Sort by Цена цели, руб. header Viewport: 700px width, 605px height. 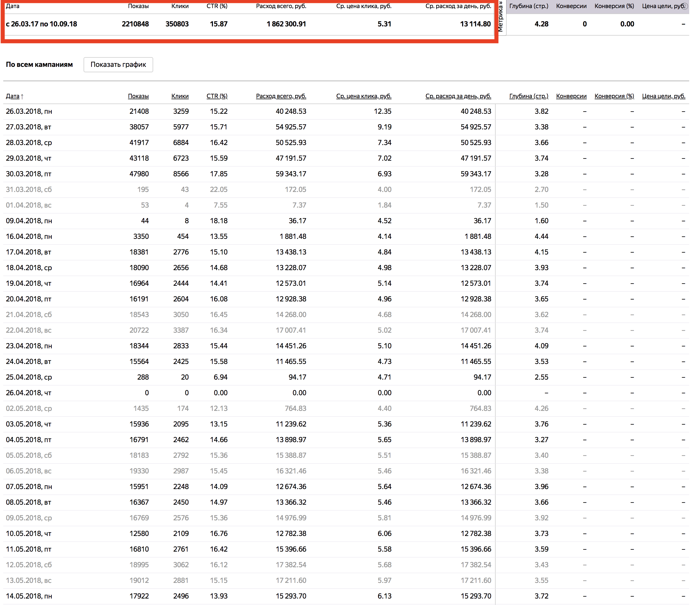[x=664, y=96]
